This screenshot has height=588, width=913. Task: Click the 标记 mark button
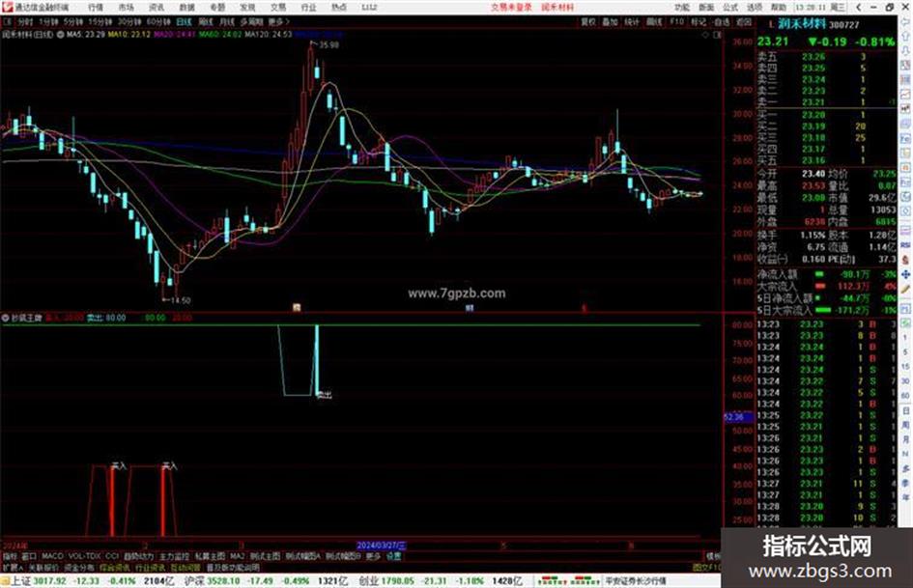coord(699,21)
